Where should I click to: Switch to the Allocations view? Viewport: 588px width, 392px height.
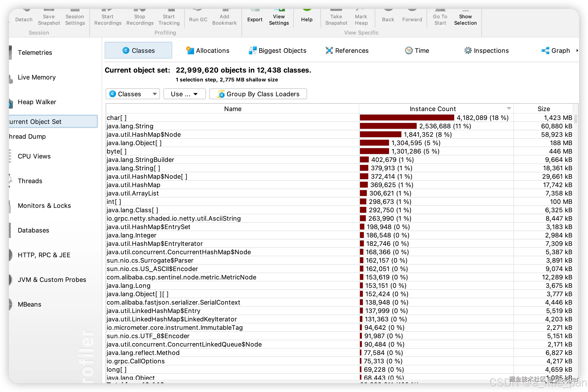coord(208,51)
